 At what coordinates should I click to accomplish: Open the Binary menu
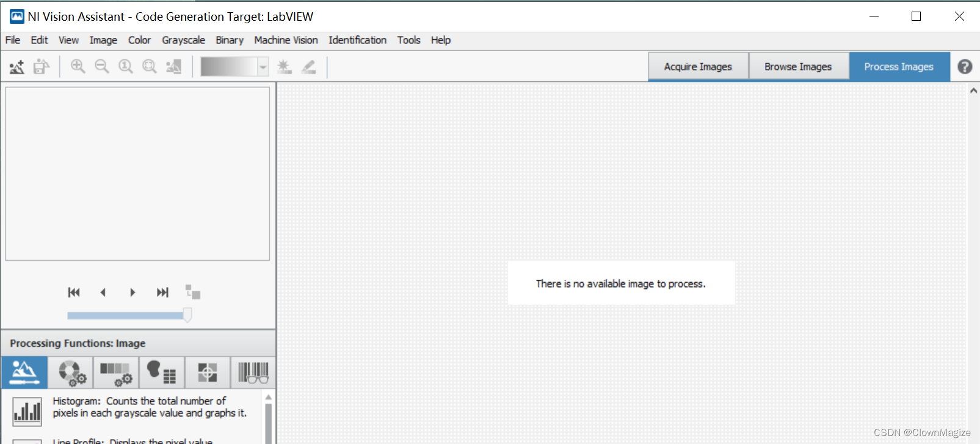pyautogui.click(x=230, y=40)
